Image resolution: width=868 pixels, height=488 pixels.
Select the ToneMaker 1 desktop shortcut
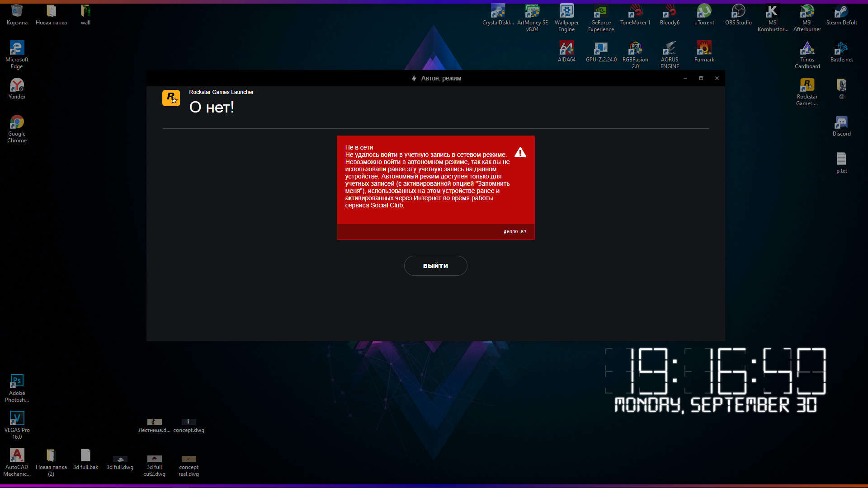click(635, 14)
